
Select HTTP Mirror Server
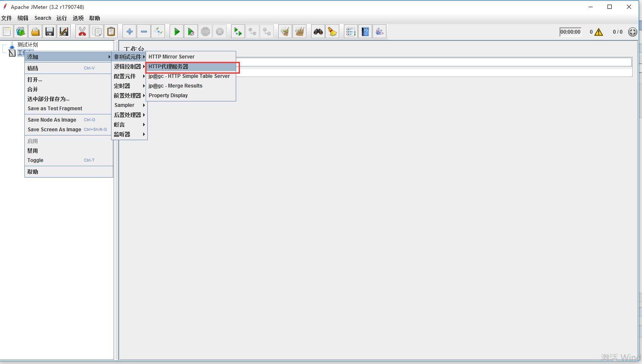[191, 57]
